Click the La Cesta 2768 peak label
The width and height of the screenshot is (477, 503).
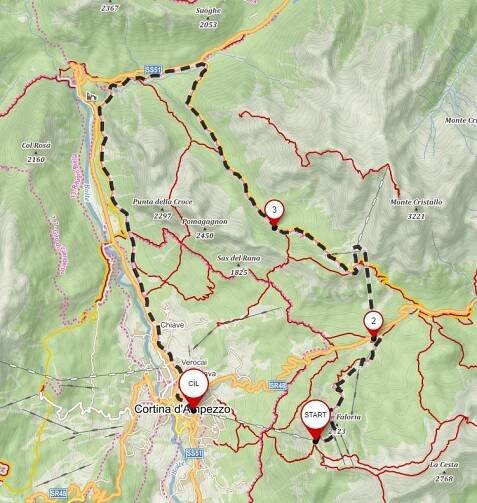coord(444,471)
